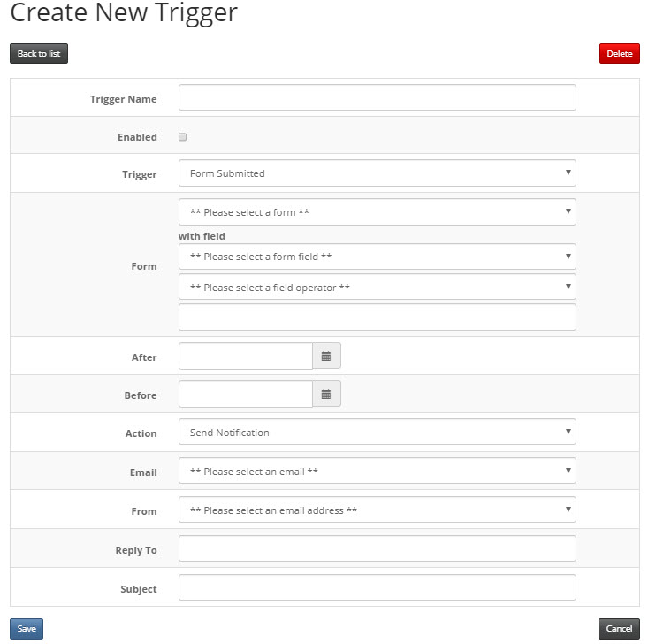Open the Before date calendar picker
656x644 pixels.
pyautogui.click(x=326, y=394)
